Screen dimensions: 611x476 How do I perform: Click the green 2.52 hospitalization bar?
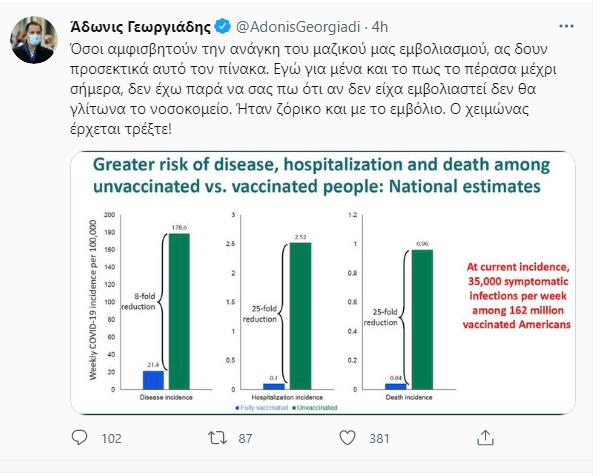pyautogui.click(x=300, y=316)
